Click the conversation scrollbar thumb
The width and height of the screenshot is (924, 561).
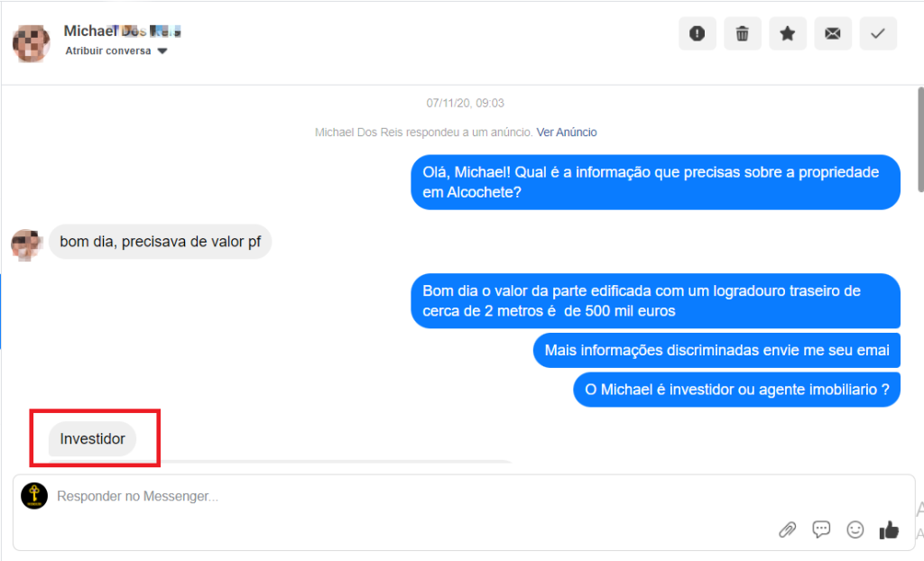coord(920,139)
